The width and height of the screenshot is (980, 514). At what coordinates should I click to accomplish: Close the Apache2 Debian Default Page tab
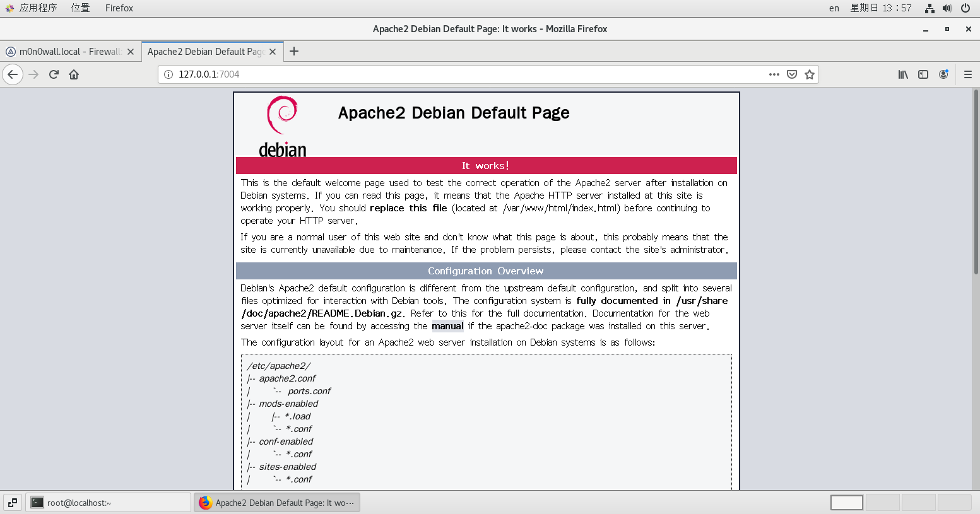[x=273, y=52]
